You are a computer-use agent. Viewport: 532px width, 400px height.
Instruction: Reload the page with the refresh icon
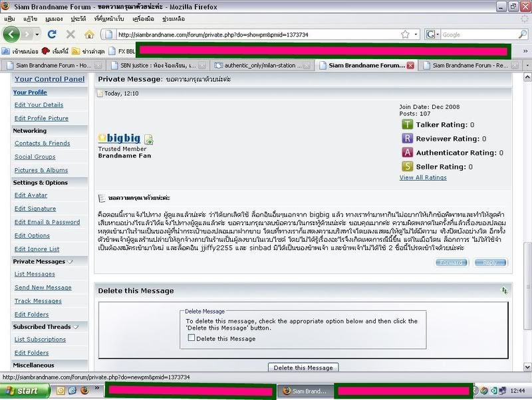(x=52, y=34)
